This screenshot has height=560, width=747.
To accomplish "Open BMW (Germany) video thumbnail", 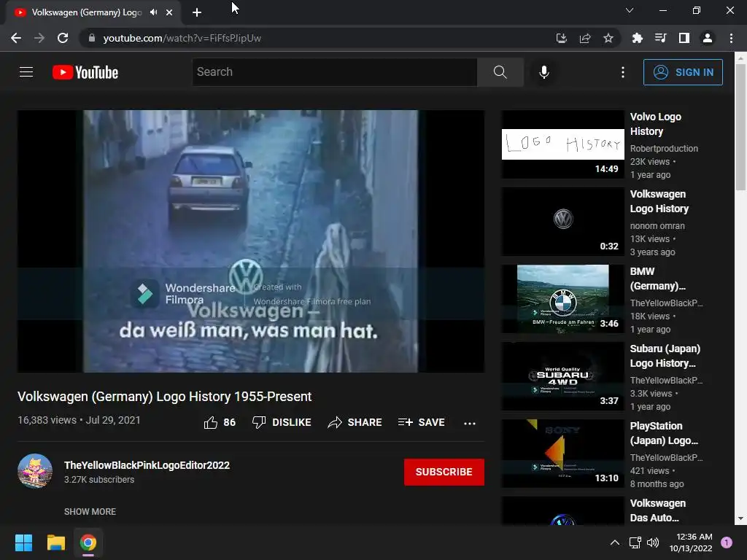I will (x=562, y=298).
